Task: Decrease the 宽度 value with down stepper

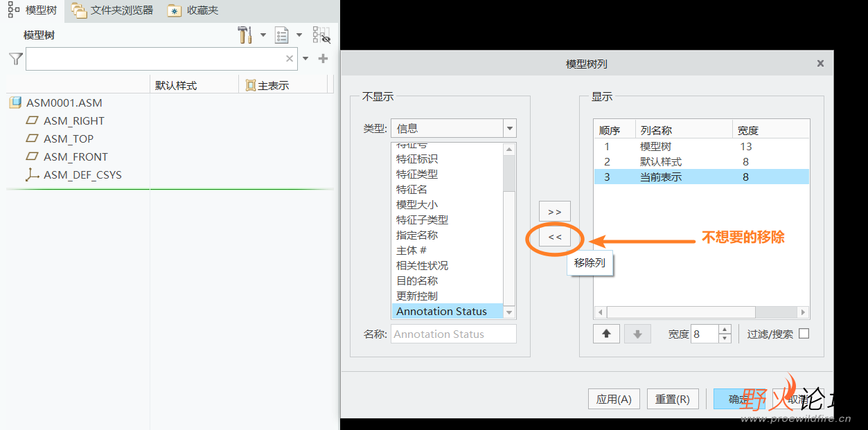Action: (725, 339)
